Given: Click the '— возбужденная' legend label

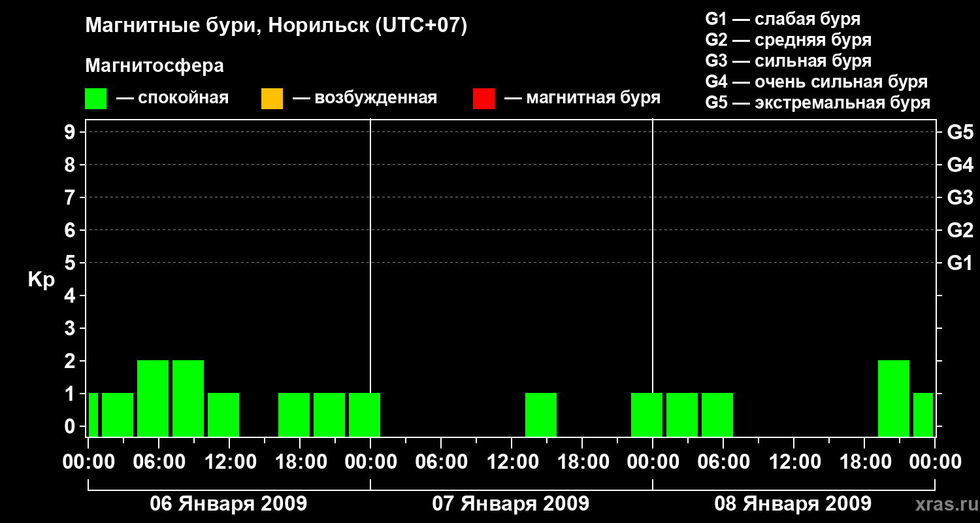Looking at the screenshot, I should 365,98.
